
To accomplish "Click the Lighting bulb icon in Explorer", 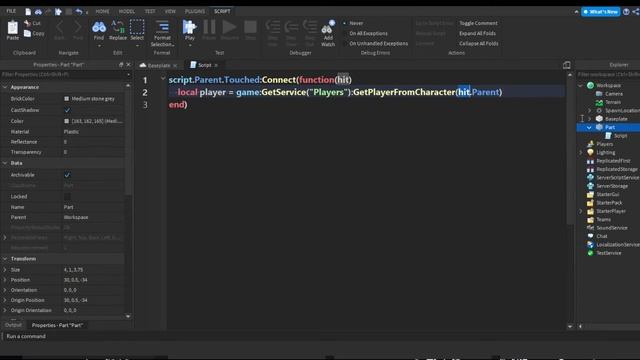I will point(590,152).
